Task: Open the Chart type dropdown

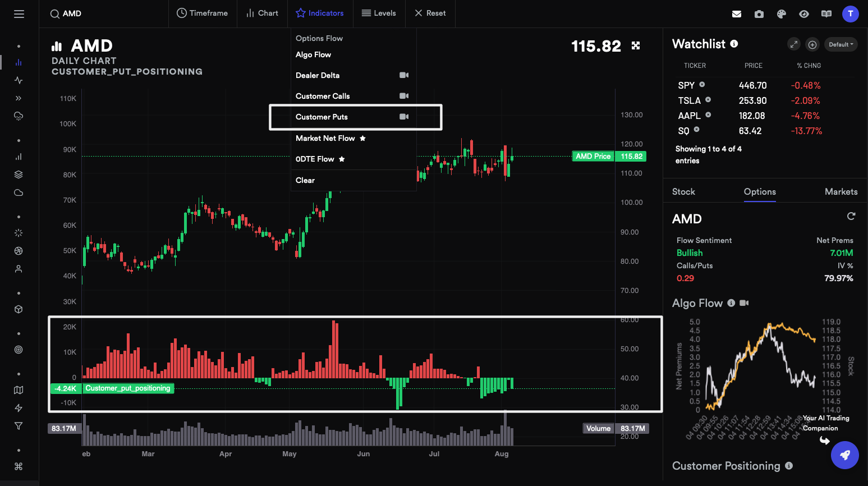Action: click(262, 13)
